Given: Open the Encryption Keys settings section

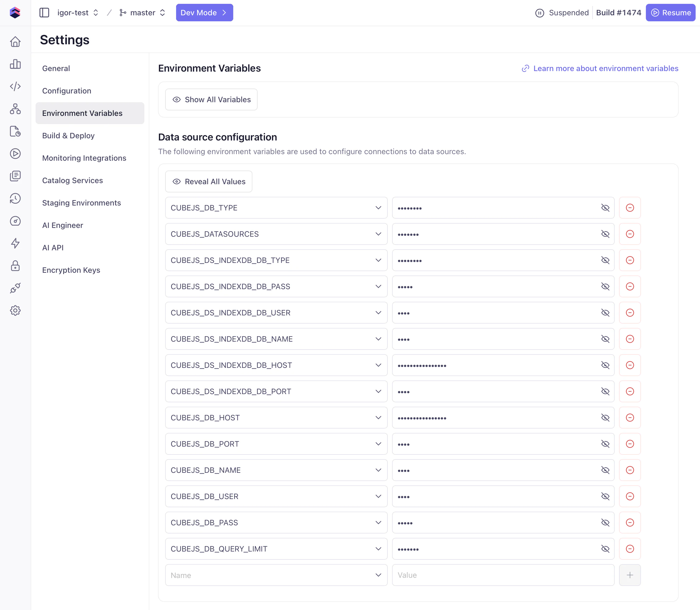Looking at the screenshot, I should pos(71,270).
